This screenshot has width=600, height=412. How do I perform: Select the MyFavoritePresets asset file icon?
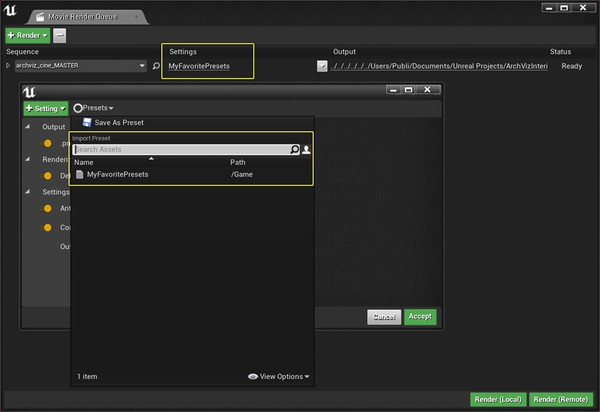coord(80,174)
